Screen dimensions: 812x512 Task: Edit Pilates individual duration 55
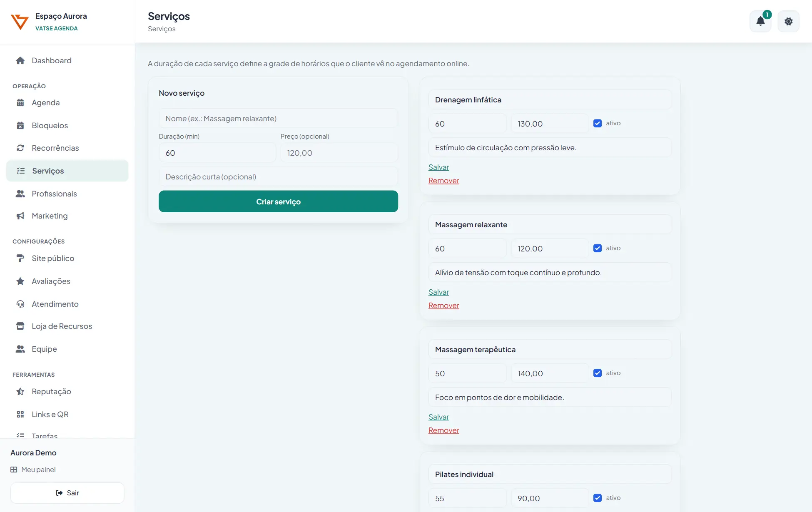467,498
